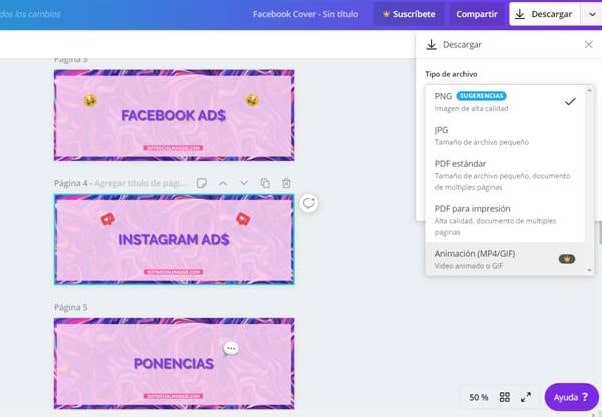Click the premium crown badge on Animación

pyautogui.click(x=567, y=259)
